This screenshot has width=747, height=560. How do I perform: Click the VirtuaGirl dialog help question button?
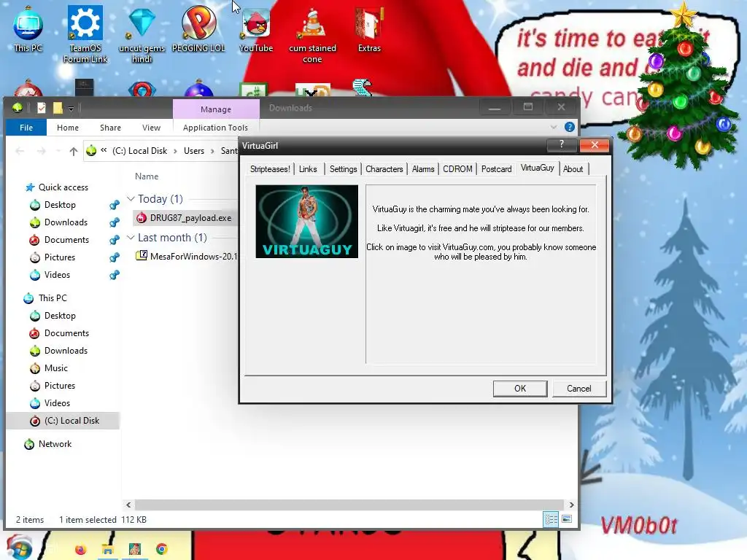562,145
